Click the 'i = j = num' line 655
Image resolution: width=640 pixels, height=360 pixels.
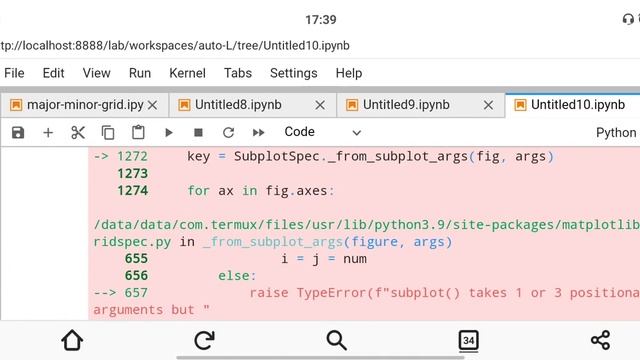(x=324, y=259)
